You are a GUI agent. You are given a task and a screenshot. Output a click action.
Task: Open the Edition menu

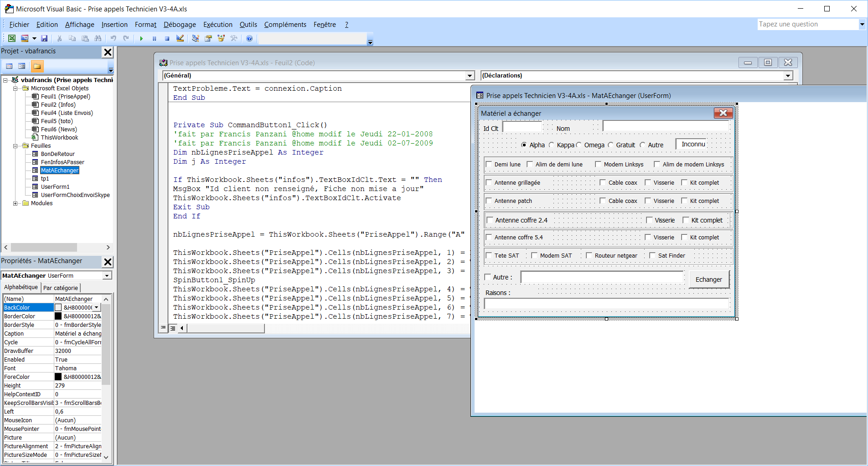pos(47,25)
